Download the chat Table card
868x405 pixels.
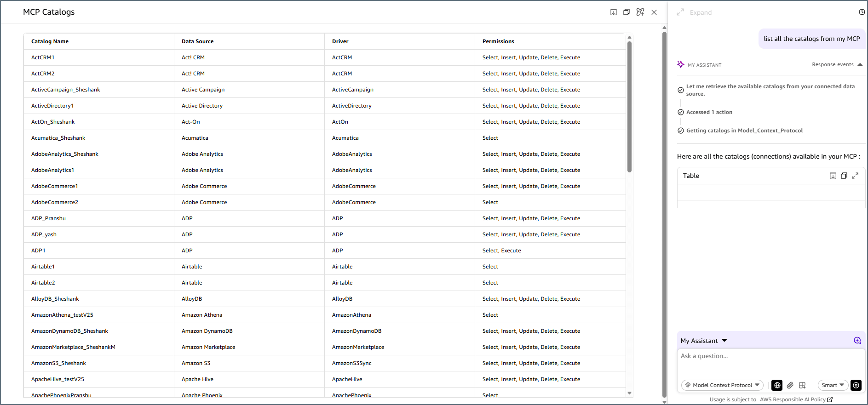pos(833,176)
